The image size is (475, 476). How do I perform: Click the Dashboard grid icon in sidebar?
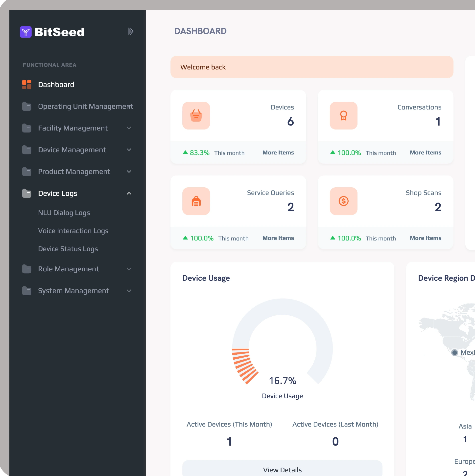pyautogui.click(x=27, y=85)
